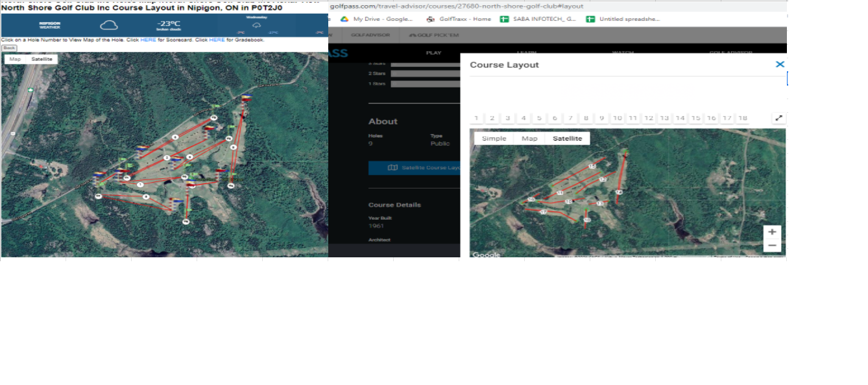Open the My Drive bookmark
The height and width of the screenshot is (385, 868).
pos(377,19)
